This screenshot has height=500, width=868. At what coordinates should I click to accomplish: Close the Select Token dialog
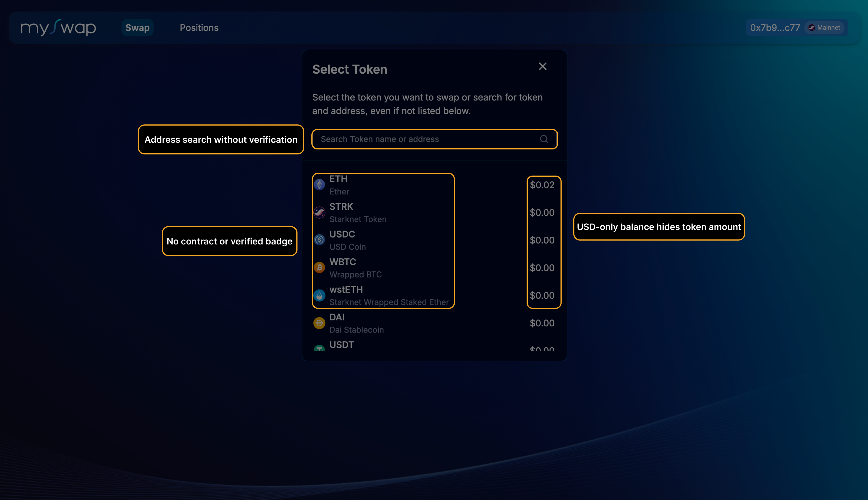point(542,66)
